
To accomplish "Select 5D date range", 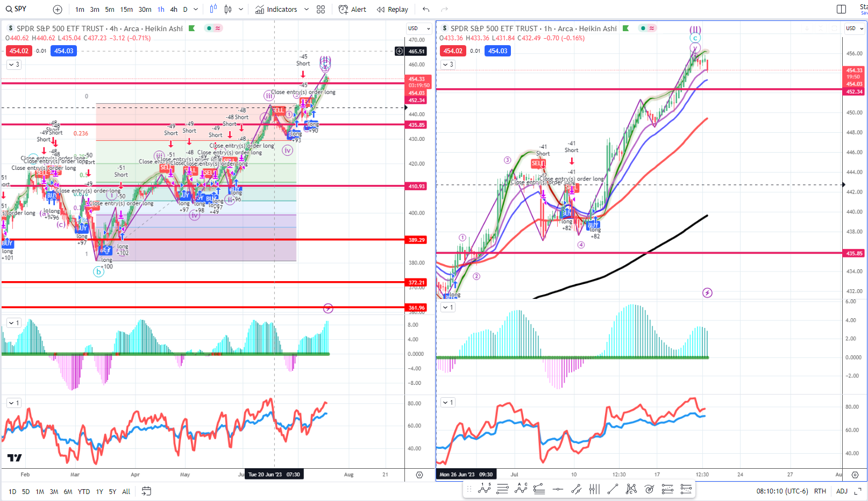I will 26,491.
